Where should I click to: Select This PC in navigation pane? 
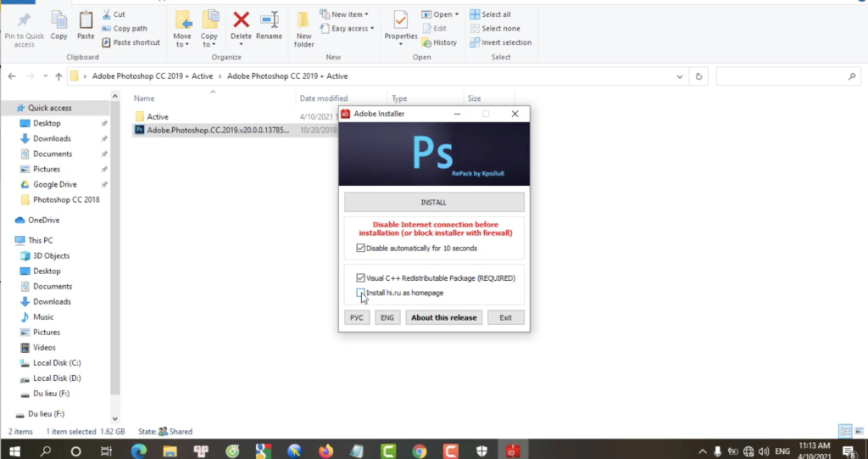point(41,240)
